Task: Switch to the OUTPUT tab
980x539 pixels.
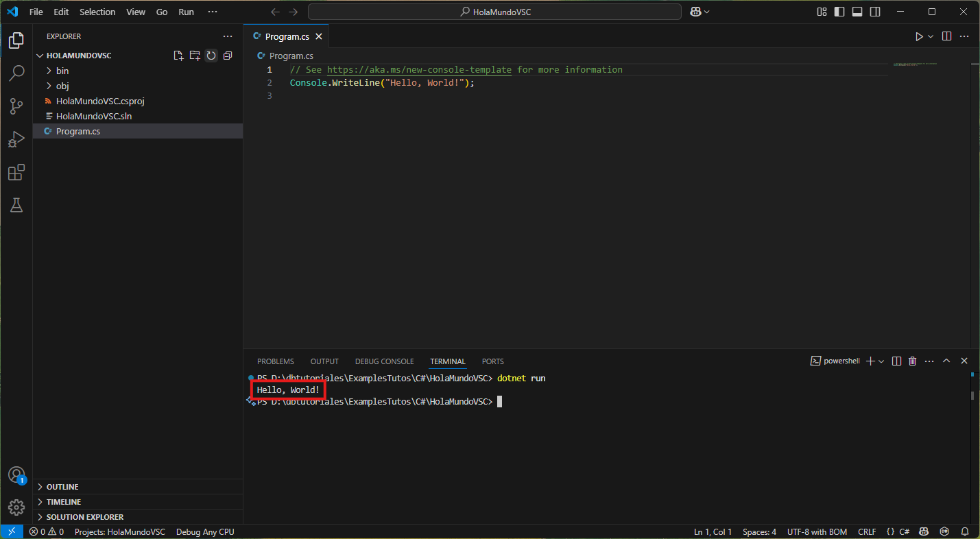Action: 324,361
